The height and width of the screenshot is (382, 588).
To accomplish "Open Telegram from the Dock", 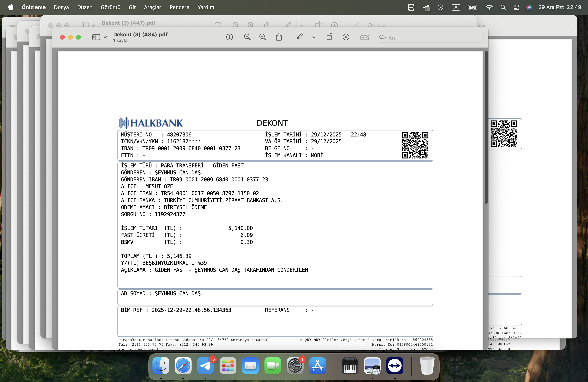I will coord(206,365).
